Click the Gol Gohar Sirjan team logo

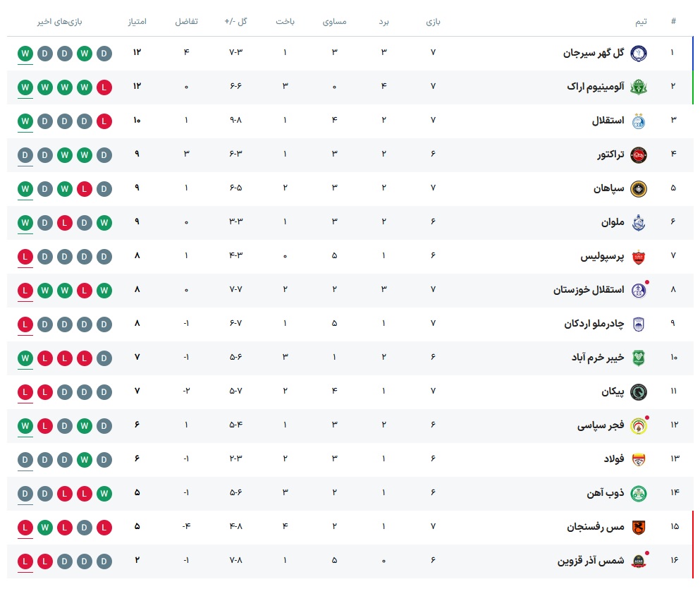pyautogui.click(x=637, y=53)
